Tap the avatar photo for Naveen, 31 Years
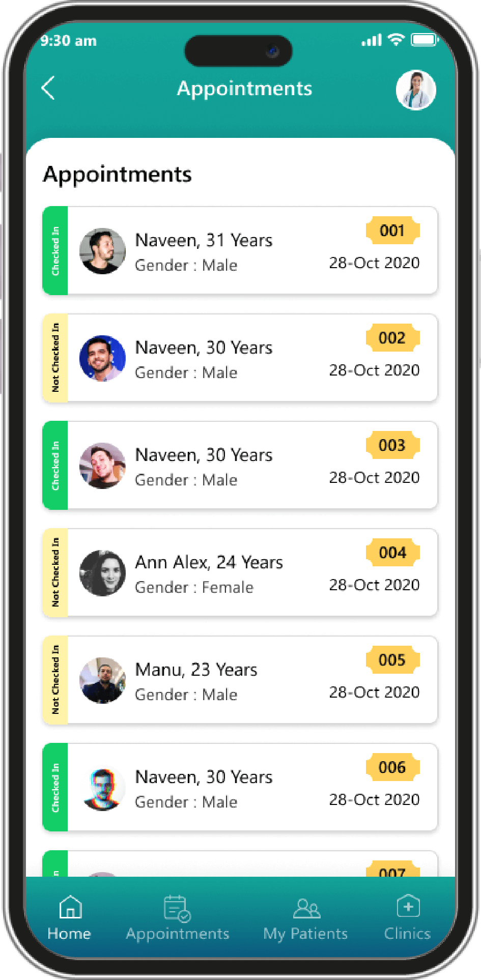This screenshot has height=980, width=481. [x=102, y=251]
